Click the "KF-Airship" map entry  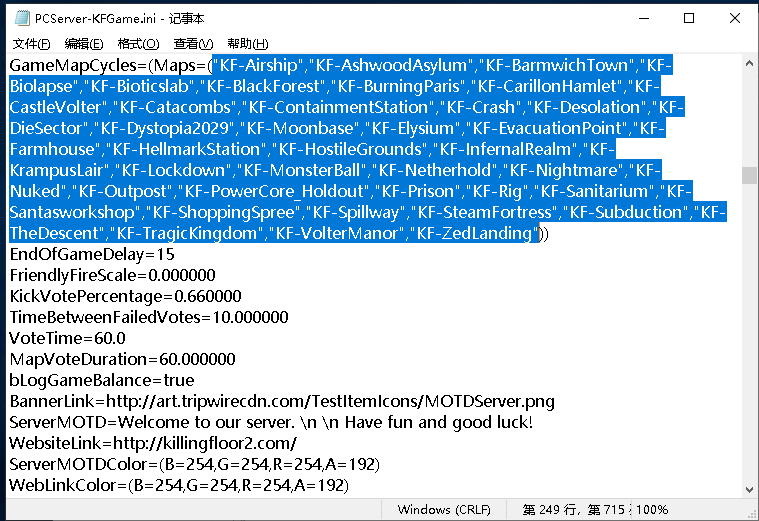pyautogui.click(x=258, y=65)
